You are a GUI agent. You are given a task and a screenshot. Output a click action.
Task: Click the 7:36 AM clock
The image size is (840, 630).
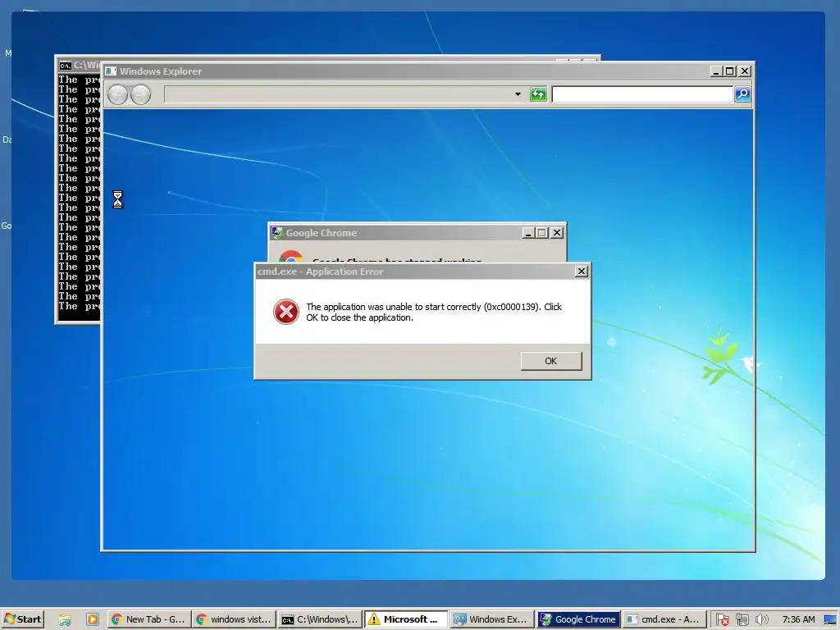coord(797,619)
